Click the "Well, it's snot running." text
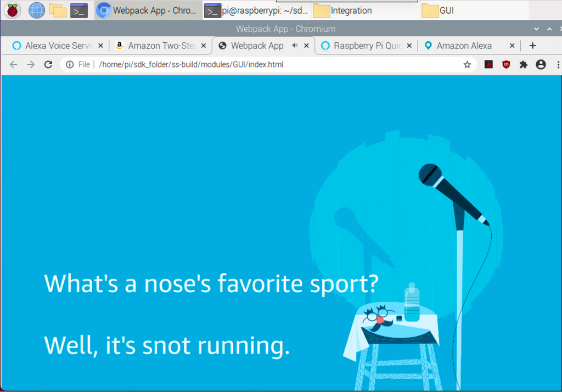562x392 pixels. (167, 346)
